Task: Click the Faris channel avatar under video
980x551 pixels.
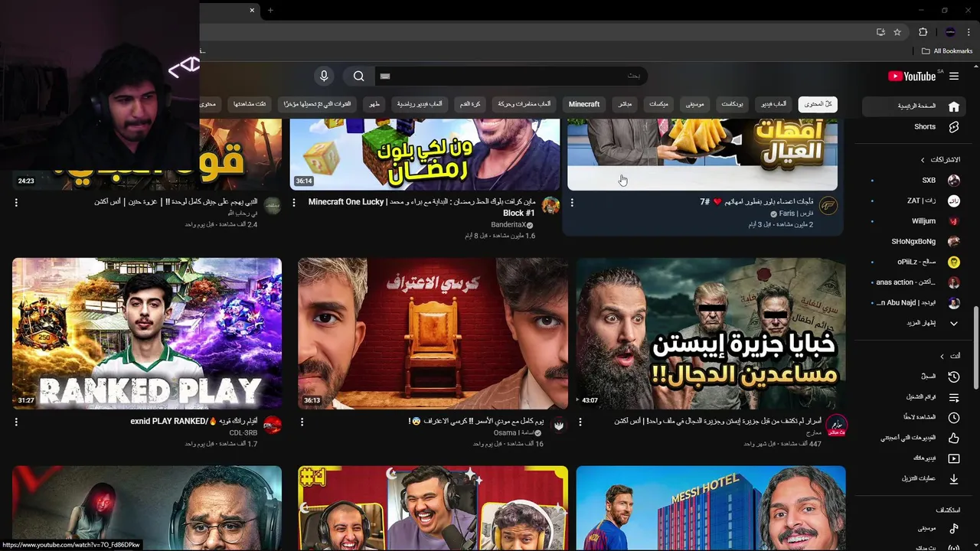Action: [828, 206]
